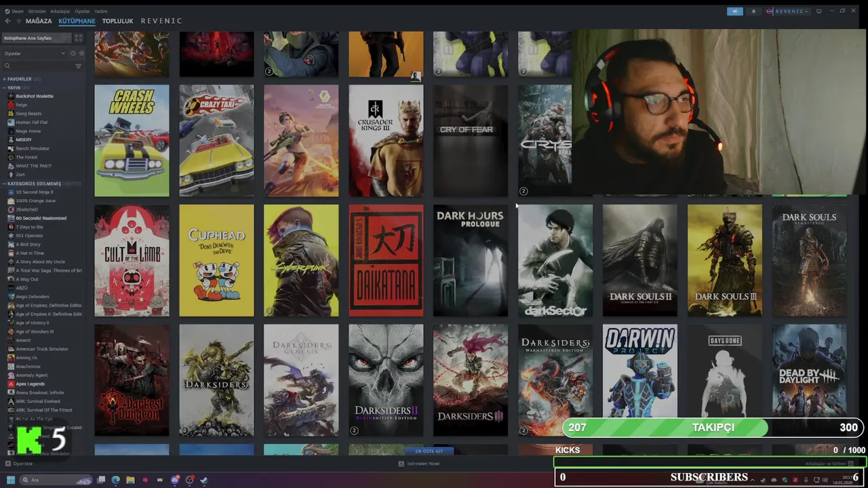The height and width of the screenshot is (488, 868).
Task: Open the REVENIC profile tab
Action: pyautogui.click(x=161, y=21)
